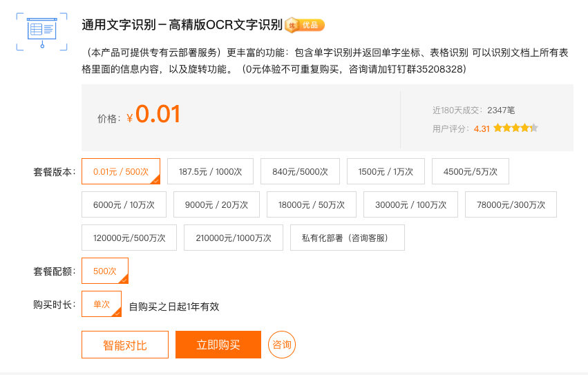Select the 30000元 / 100万次 plan

click(410, 204)
